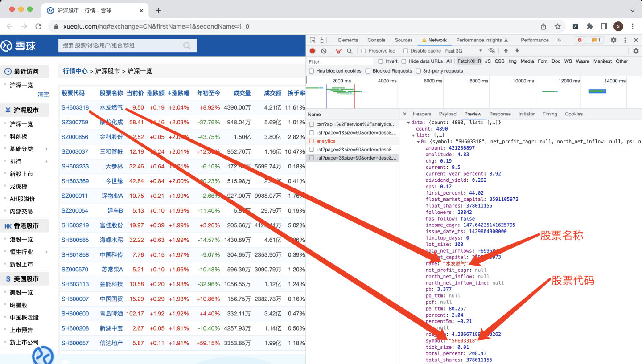Collapse the list array in preview
The height and width of the screenshot is (364, 642).
point(414,135)
